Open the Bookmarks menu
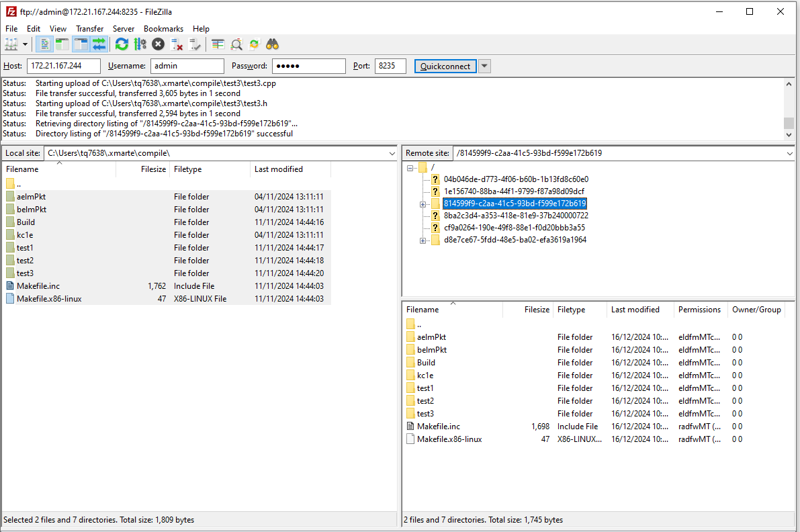Image resolution: width=800 pixels, height=532 pixels. 163,29
